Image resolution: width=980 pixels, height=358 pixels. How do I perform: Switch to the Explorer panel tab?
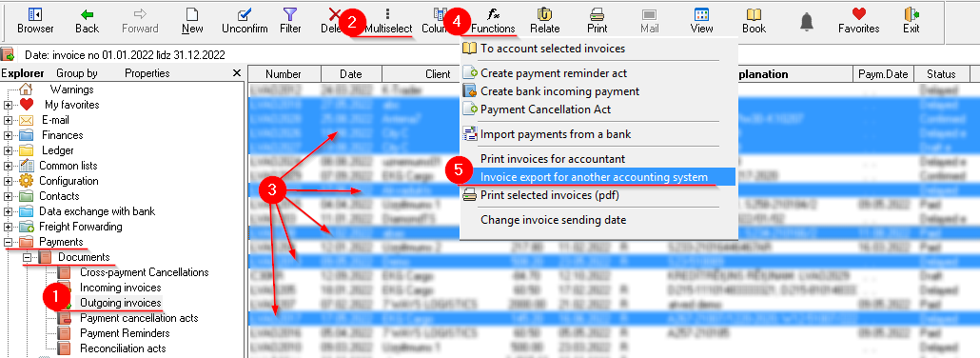click(23, 73)
